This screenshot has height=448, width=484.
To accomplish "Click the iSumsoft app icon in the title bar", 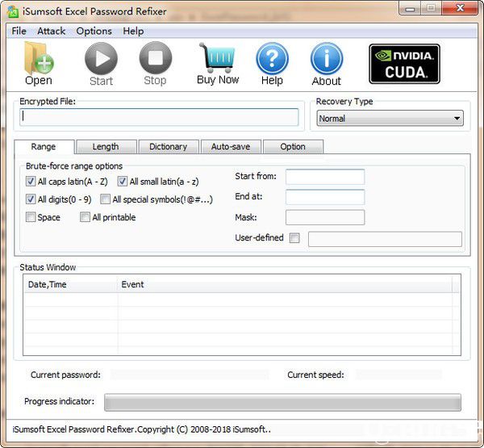I will (x=13, y=12).
